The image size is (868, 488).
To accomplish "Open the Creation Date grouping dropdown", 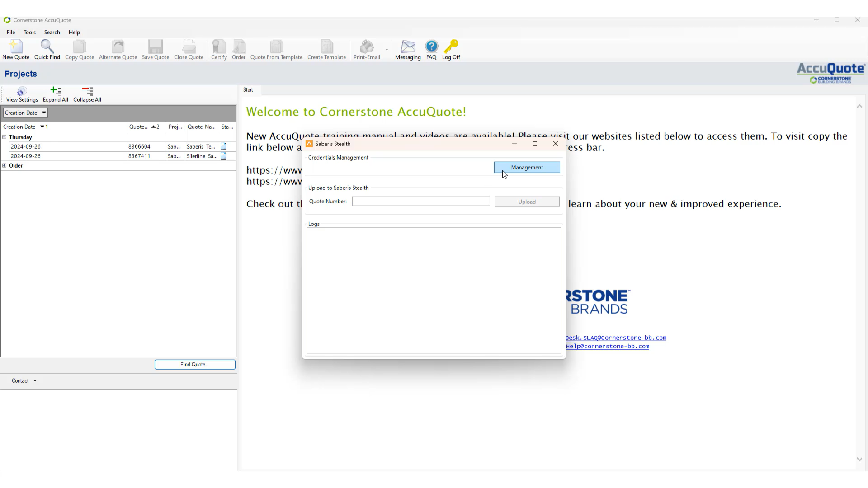I will pyautogui.click(x=44, y=113).
